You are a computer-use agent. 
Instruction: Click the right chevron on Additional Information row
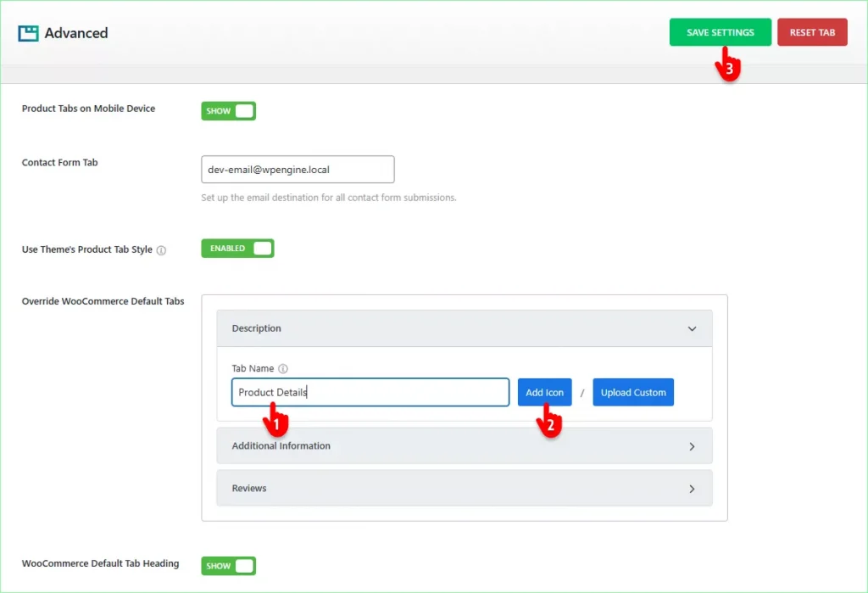tap(692, 446)
